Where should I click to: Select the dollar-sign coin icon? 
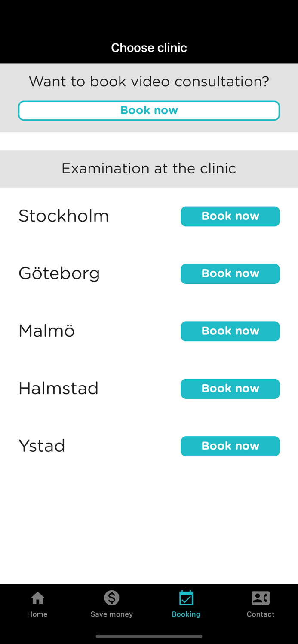tap(111, 597)
